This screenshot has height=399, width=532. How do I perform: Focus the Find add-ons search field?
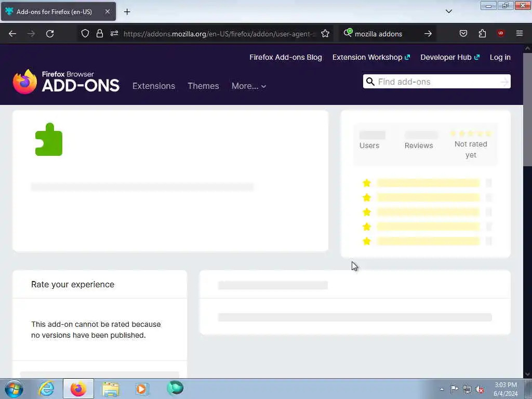pos(436,82)
